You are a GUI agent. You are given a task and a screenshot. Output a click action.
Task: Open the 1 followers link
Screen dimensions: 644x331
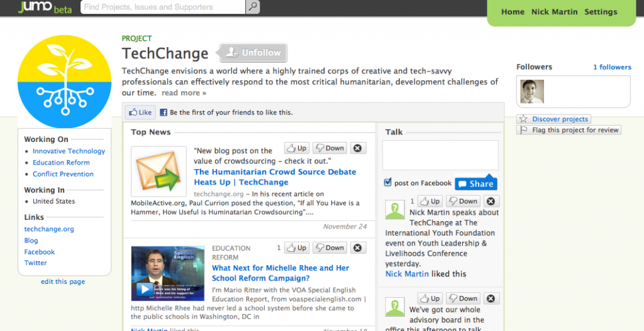[x=612, y=67]
